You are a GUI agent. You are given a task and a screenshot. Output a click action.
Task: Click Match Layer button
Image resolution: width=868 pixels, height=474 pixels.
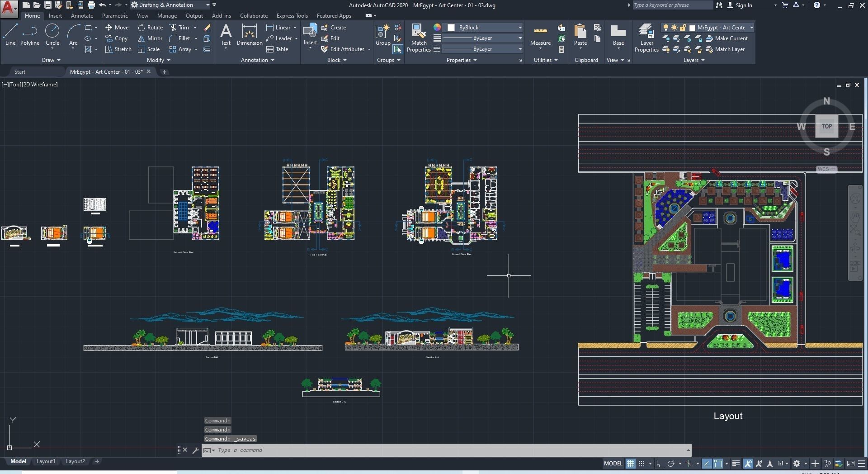(725, 49)
